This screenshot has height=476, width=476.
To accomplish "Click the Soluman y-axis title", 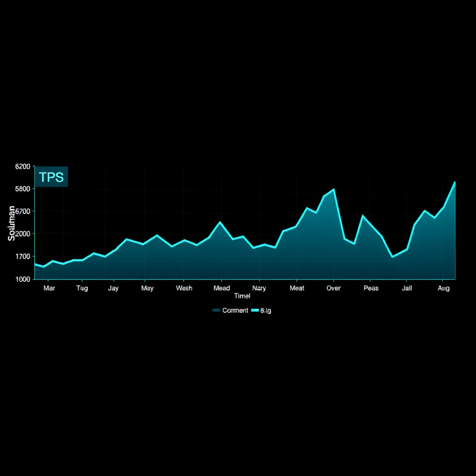I will (12, 223).
